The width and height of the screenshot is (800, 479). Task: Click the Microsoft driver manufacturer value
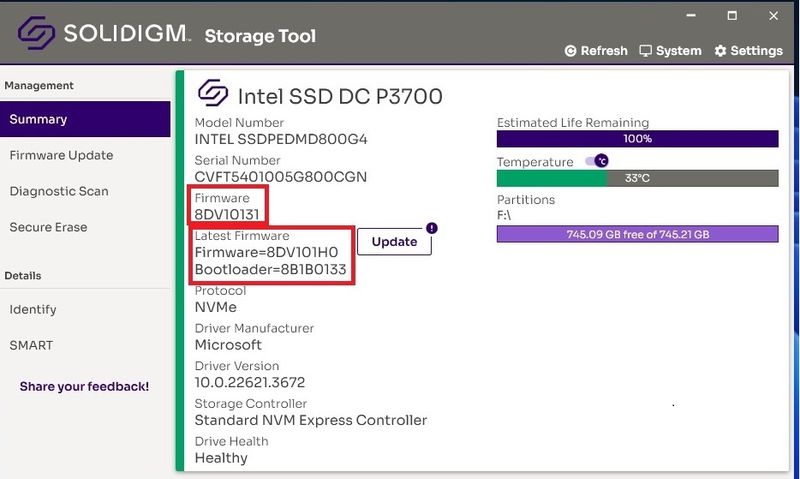pos(228,345)
